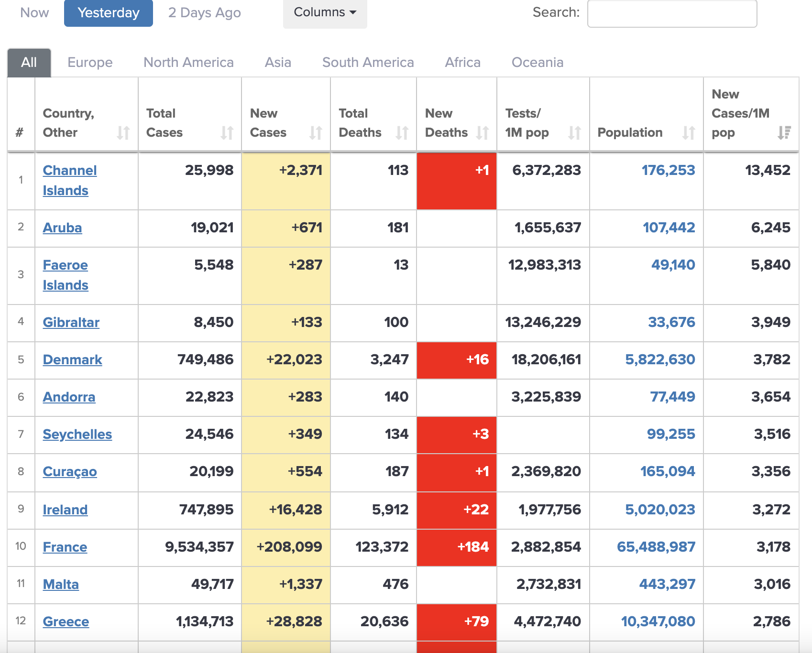Switch to the Now view
The image size is (812, 653).
point(34,13)
